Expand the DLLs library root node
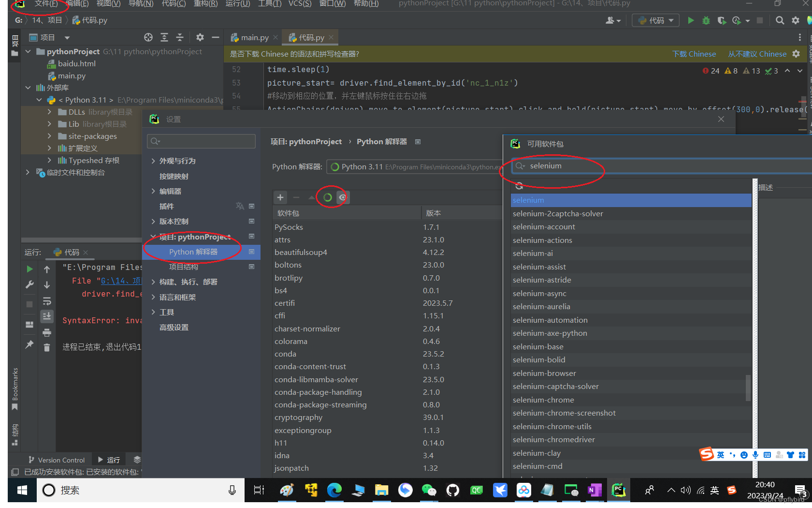The width and height of the screenshot is (812, 508). (49, 112)
